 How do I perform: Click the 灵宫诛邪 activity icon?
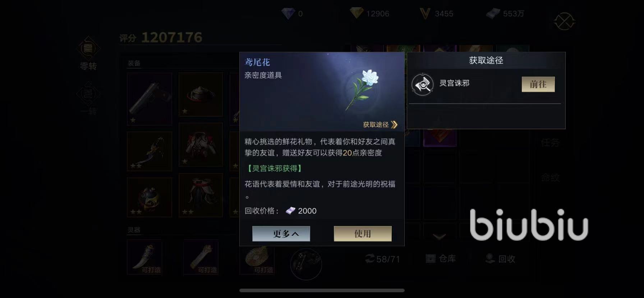coord(422,85)
